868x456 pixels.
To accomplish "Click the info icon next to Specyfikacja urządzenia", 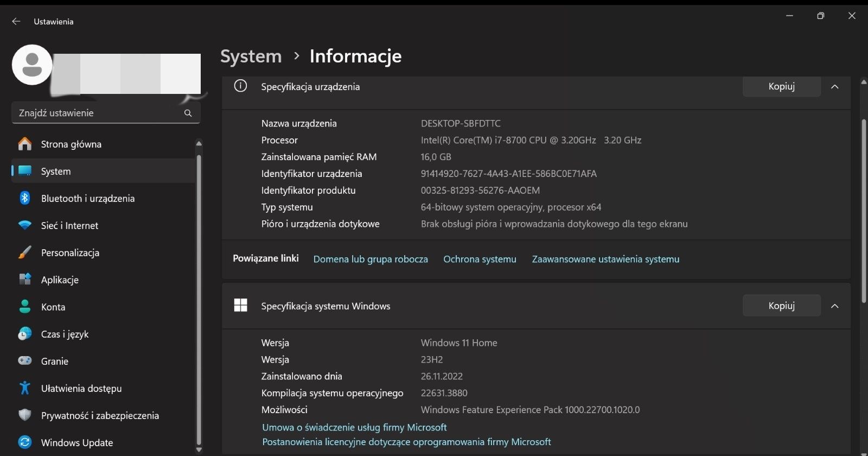I will tap(240, 86).
